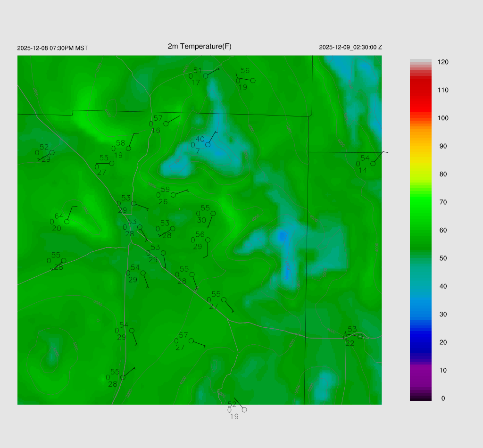
Task: Click station circle reading 55 with dewpoint 30
Action: [213, 213]
